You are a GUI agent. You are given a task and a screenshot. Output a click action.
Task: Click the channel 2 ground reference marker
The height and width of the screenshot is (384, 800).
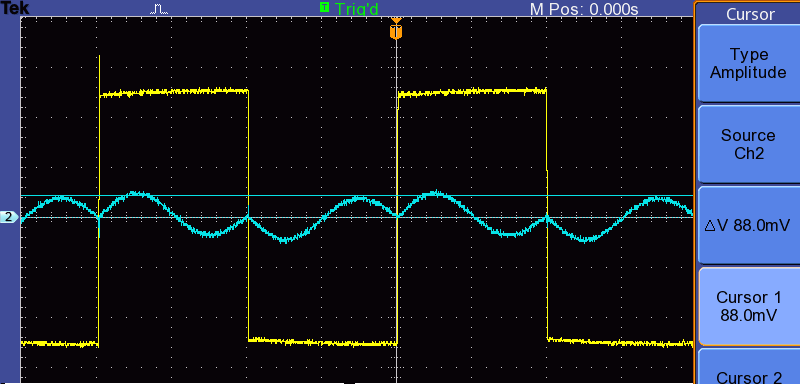coord(9,217)
